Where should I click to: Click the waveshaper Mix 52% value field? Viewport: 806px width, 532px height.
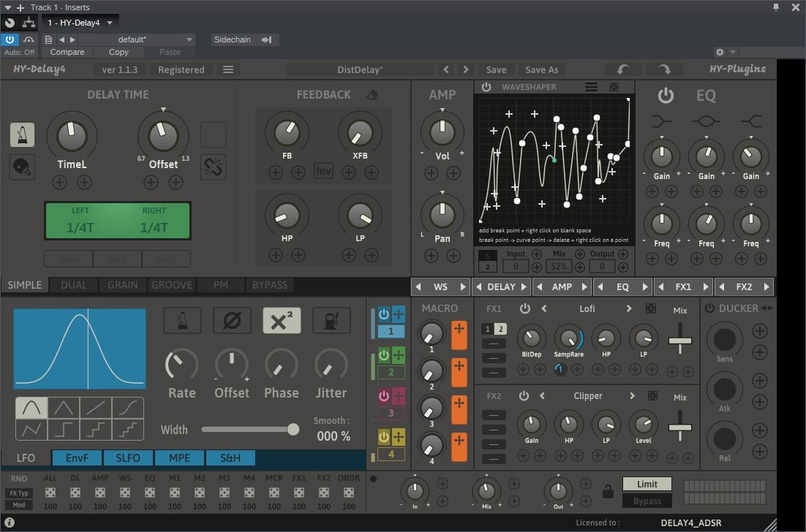point(558,267)
